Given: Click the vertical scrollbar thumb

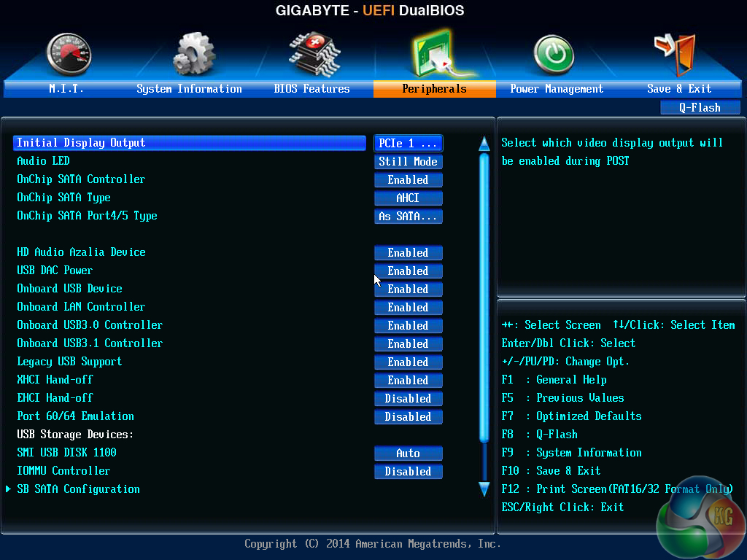Looking at the screenshot, I should coord(484,297).
